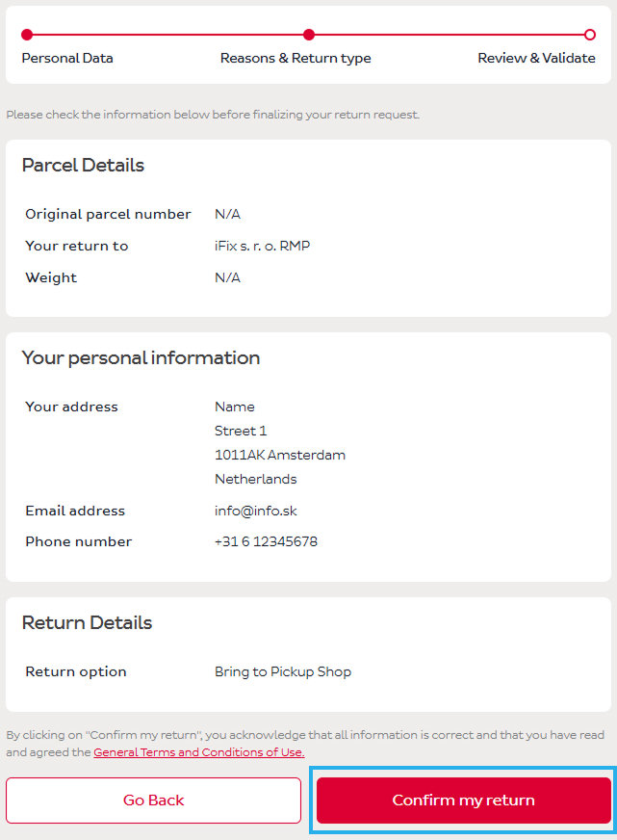Viewport: 617px width, 840px height.
Task: Click the Personal Data step dot
Action: (x=27, y=35)
